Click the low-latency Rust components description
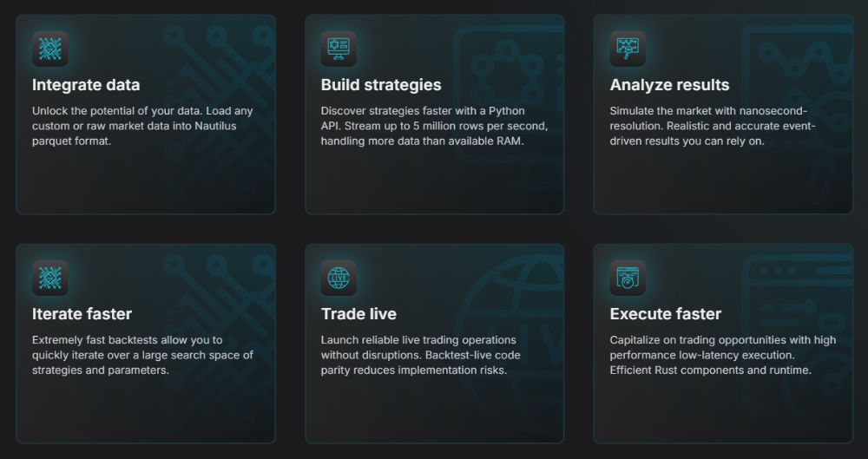 (x=723, y=355)
